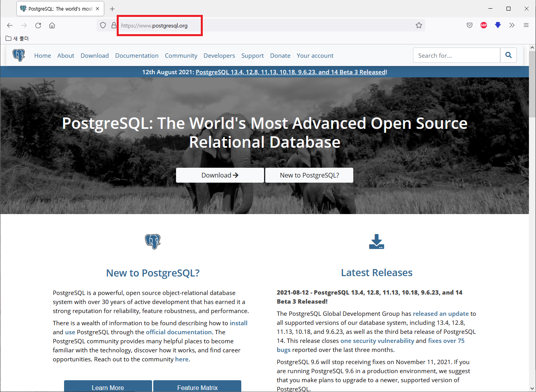Click the URL address bar
This screenshot has height=392, width=536.
coord(261,26)
